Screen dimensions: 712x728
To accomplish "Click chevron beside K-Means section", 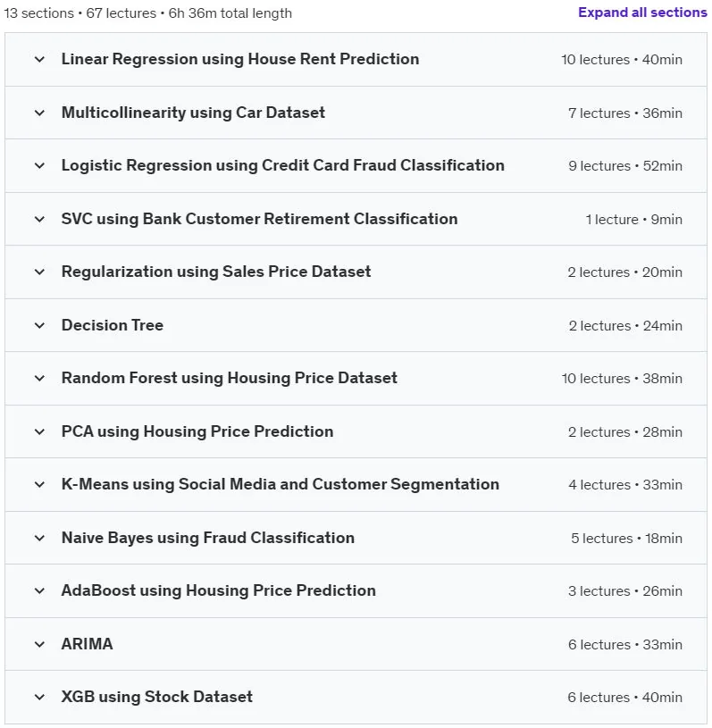I will tap(40, 485).
